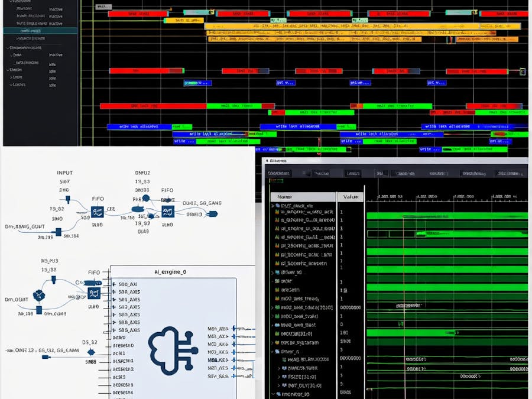532x399 pixels.
Task: Toggle visibility of BUFF_clock signal group
Action: (271, 206)
